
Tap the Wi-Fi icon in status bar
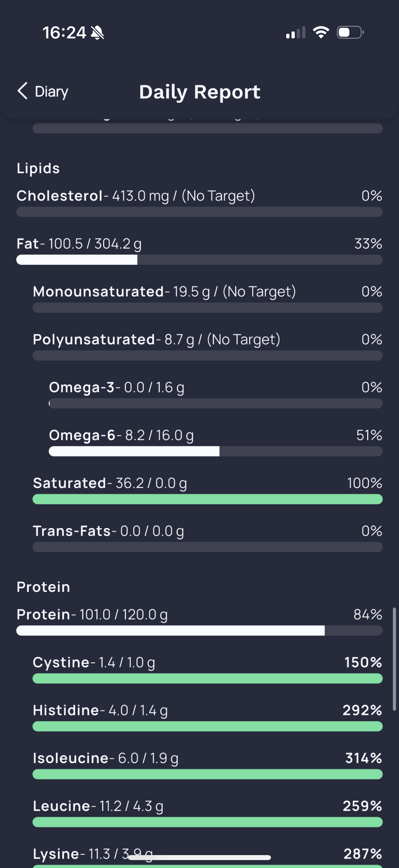[321, 32]
